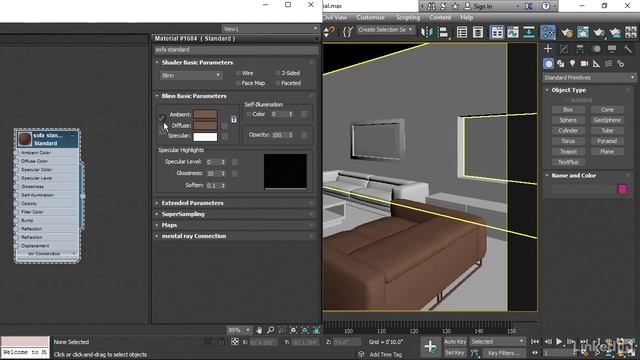Select the Lights category icon
The image size is (640, 360).
(x=573, y=64)
